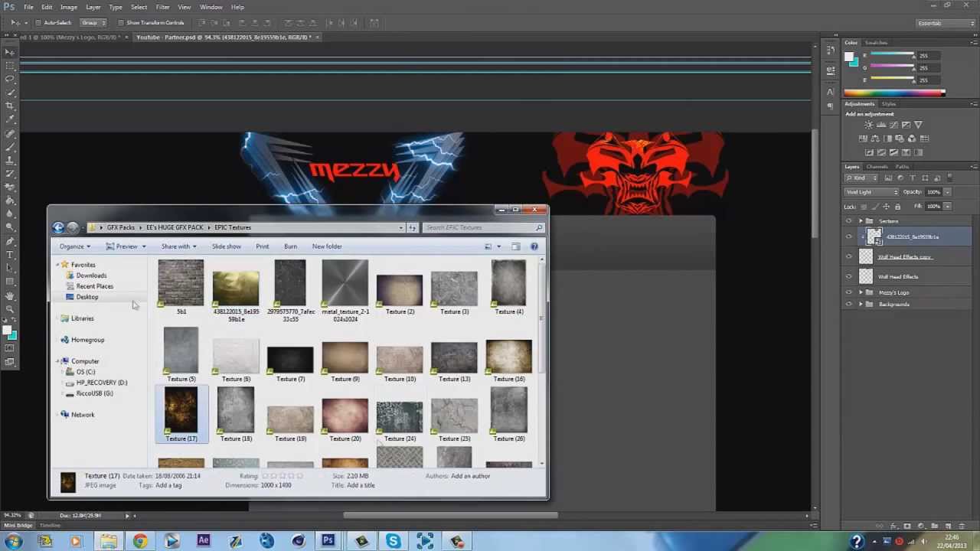Click the Search EPIC Textures field
This screenshot has width=980, height=551.
click(x=484, y=227)
